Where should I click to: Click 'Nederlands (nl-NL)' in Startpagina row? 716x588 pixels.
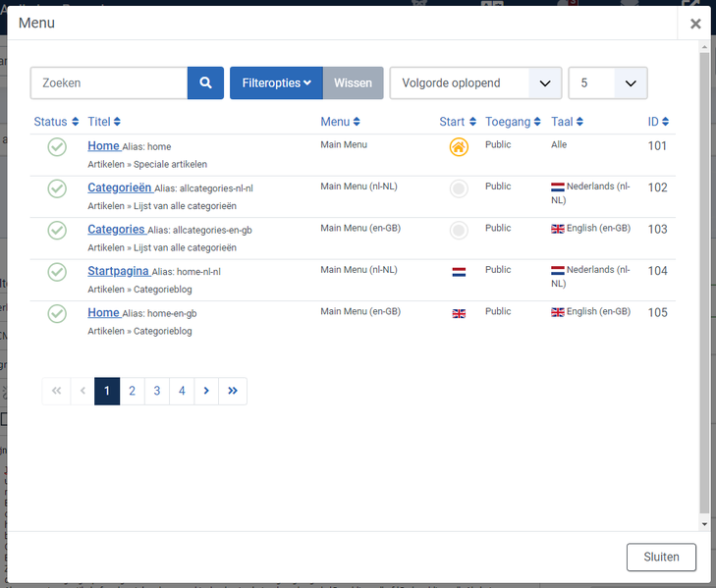[590, 276]
